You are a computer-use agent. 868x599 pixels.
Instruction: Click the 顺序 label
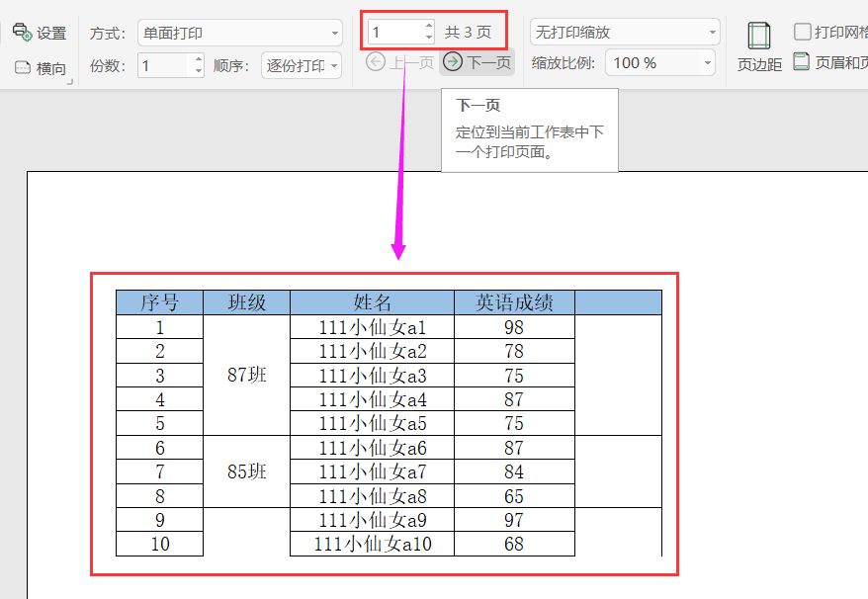pyautogui.click(x=230, y=66)
